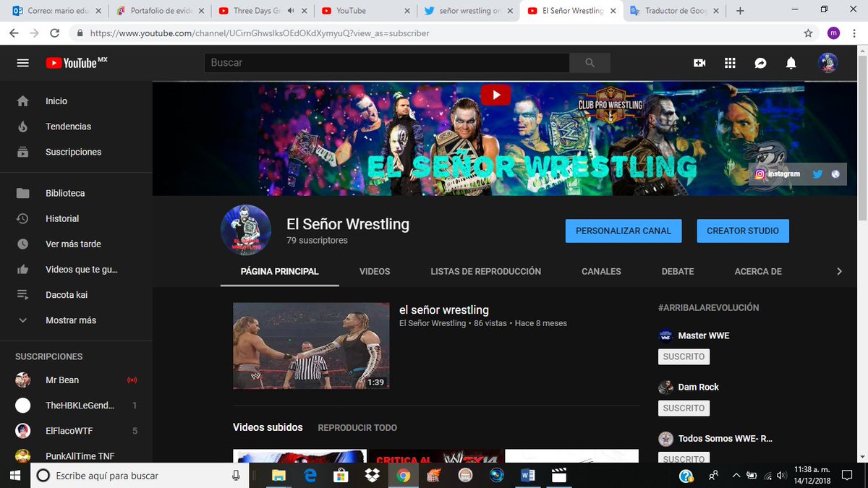Reload the page with browser refresh
This screenshot has width=868, height=488.
(x=55, y=33)
